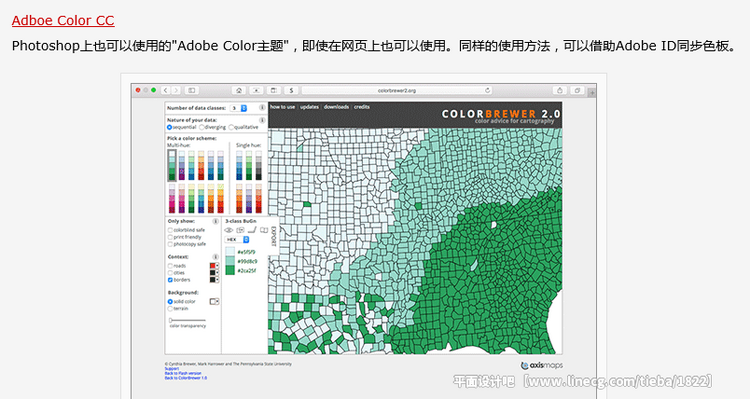This screenshot has width=750, height=399.
Task: Click the Safari sidebar toggle icon
Action: (192, 90)
